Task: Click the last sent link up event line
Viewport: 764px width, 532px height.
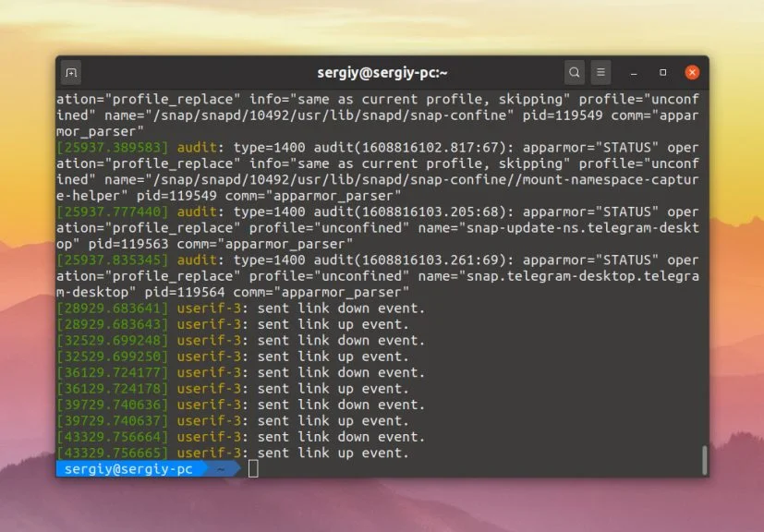Action: [x=333, y=453]
